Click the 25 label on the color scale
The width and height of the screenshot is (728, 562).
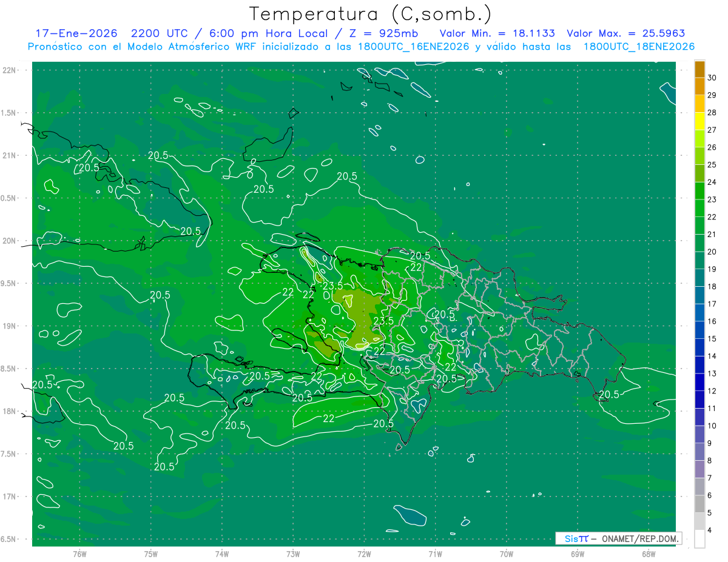[712, 164]
